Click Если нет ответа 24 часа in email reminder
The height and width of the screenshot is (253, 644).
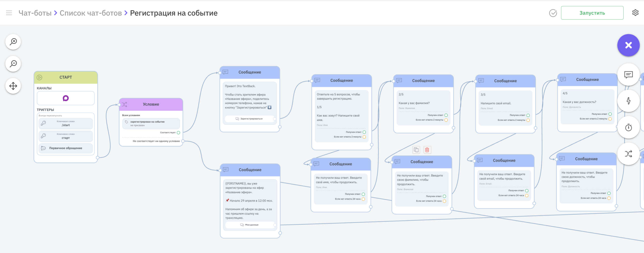[527, 196]
